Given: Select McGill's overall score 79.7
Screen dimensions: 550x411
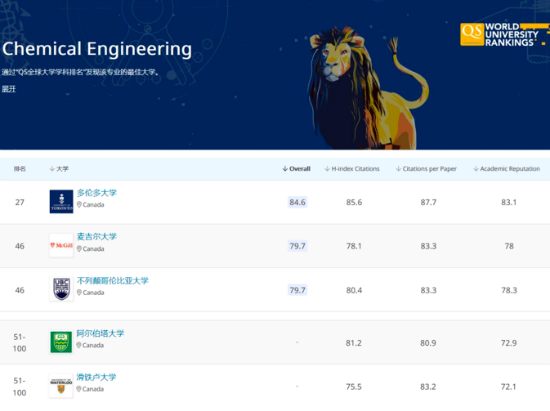Looking at the screenshot, I should pyautogui.click(x=297, y=246).
